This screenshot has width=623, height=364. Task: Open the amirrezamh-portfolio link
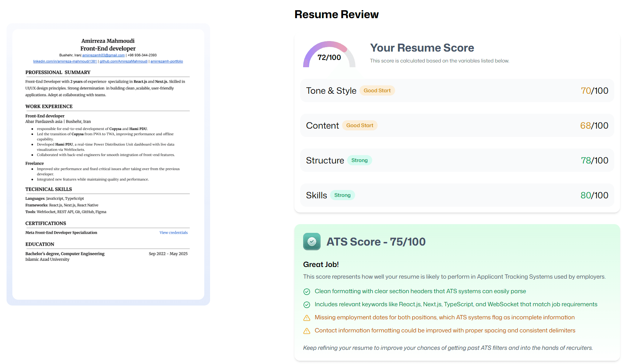166,61
